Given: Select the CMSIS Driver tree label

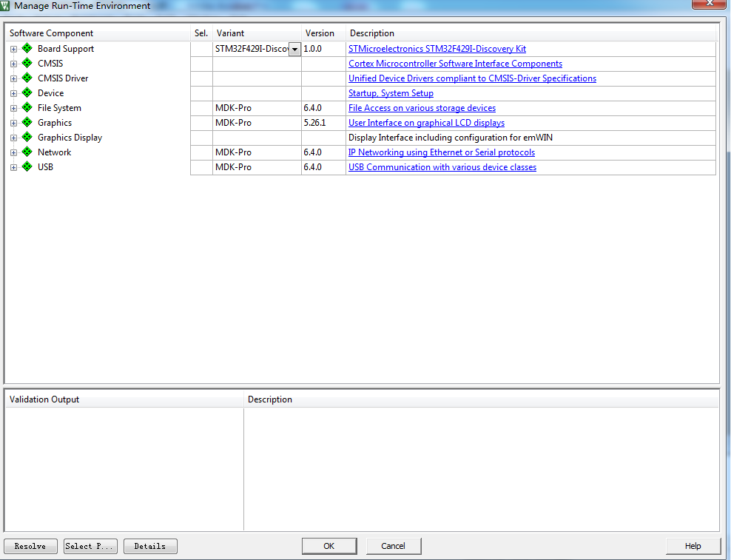Looking at the screenshot, I should click(x=63, y=78).
